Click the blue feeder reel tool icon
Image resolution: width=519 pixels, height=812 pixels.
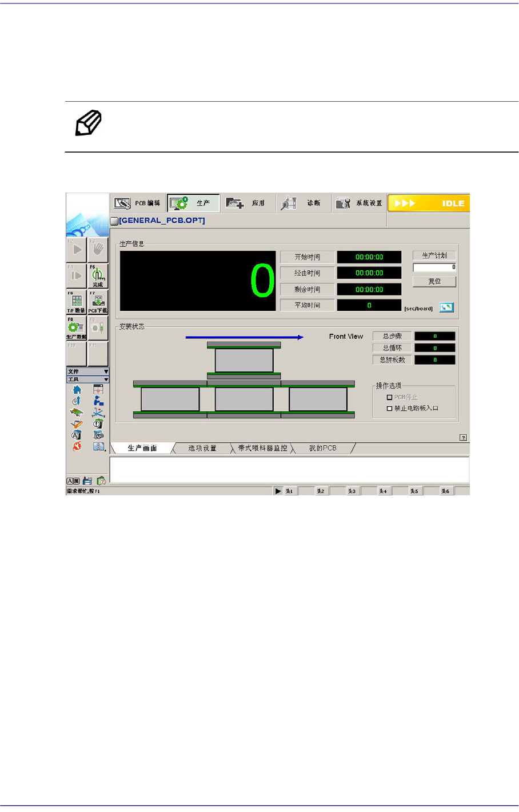[98, 435]
